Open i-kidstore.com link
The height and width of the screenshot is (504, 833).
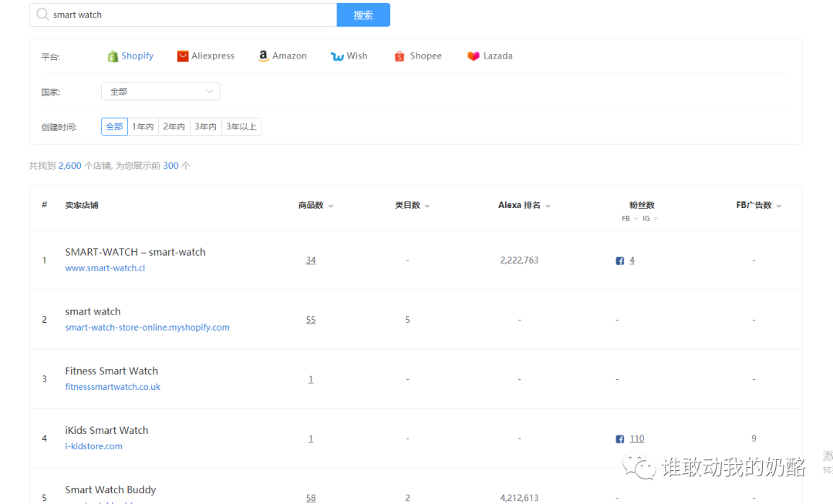tap(93, 446)
